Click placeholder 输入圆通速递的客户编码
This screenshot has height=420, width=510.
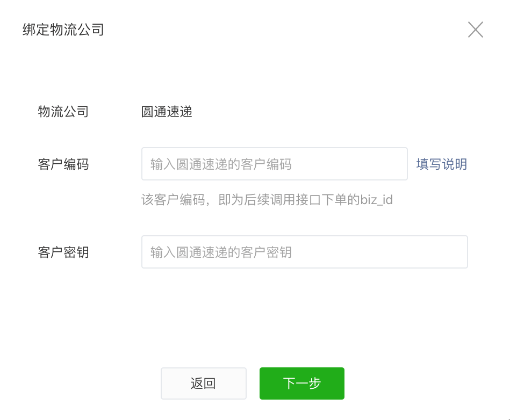click(221, 164)
